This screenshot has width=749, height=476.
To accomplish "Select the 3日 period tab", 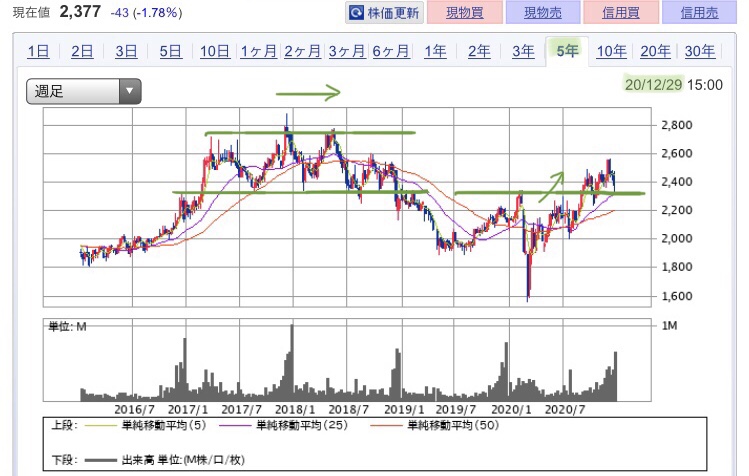I will coord(127,51).
